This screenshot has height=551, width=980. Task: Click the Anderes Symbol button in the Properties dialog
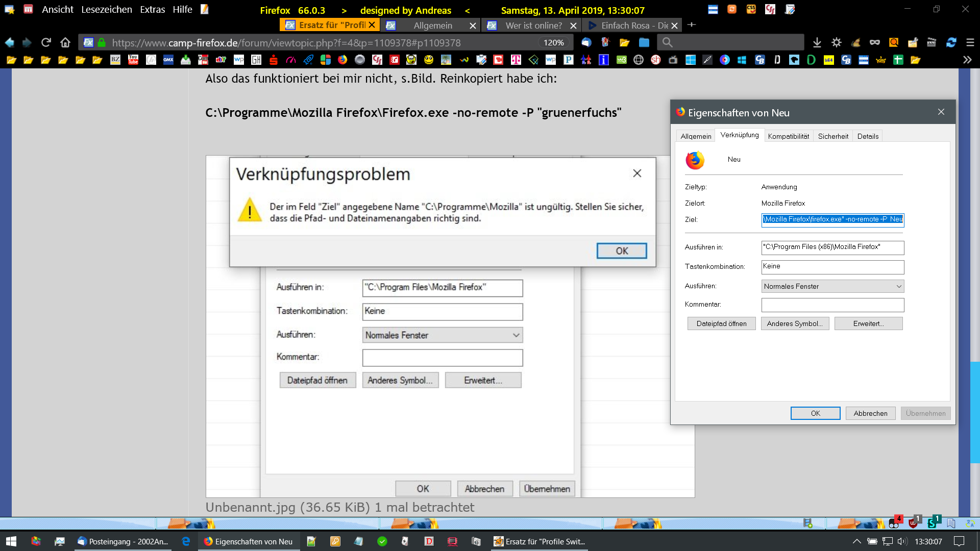pos(795,323)
